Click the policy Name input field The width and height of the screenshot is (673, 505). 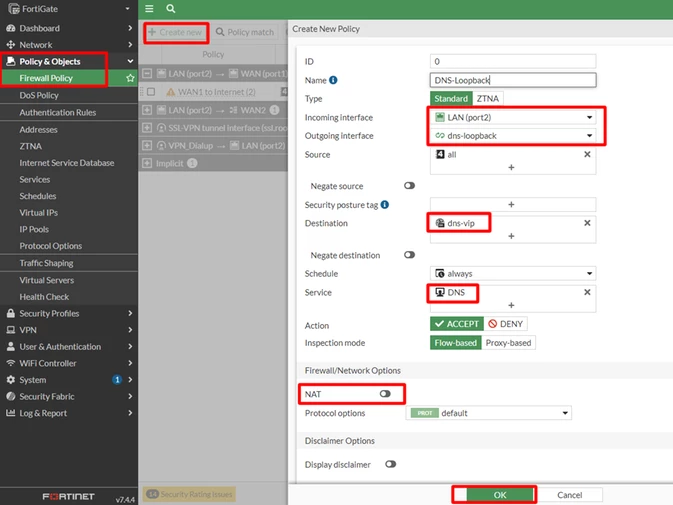pyautogui.click(x=513, y=80)
